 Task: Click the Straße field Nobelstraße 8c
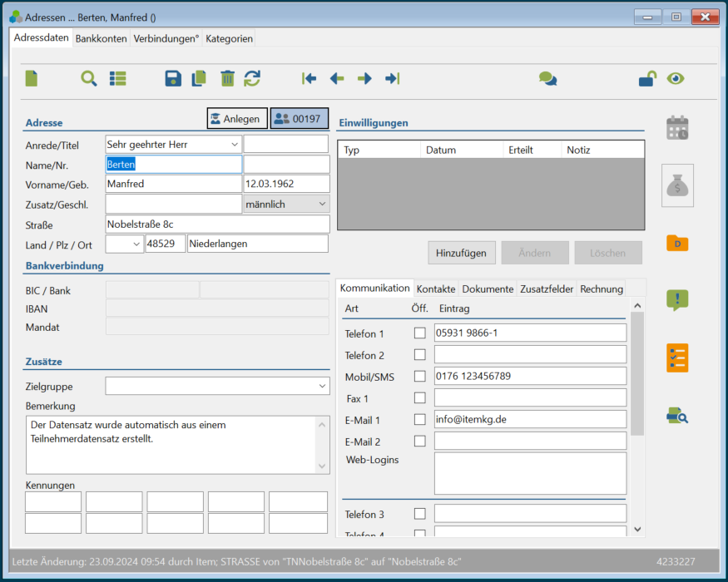pyautogui.click(x=217, y=224)
